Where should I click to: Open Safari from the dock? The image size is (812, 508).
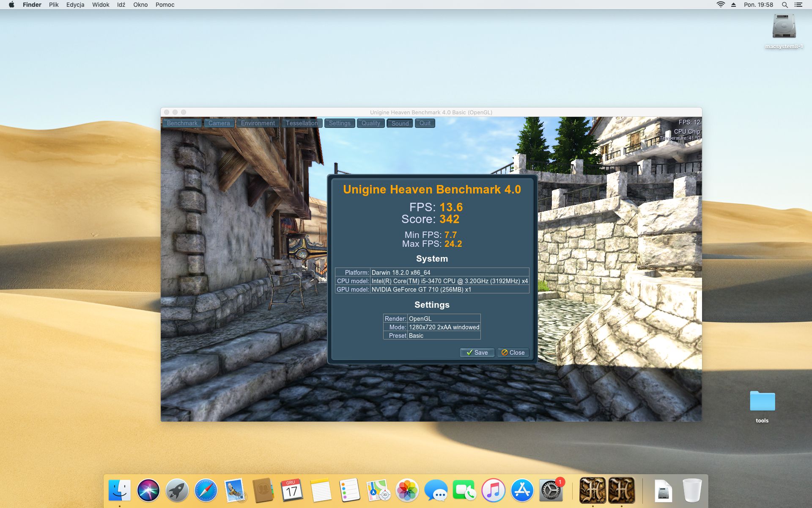206,491
